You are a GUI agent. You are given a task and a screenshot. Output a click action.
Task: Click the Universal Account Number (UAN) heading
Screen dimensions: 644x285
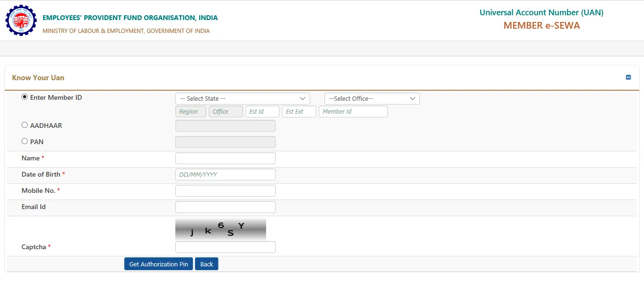click(x=542, y=12)
